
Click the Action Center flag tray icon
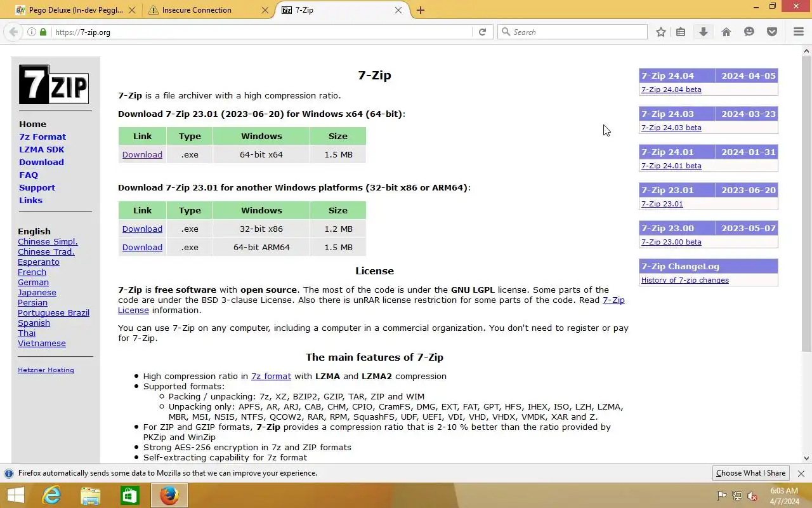[x=721, y=496]
